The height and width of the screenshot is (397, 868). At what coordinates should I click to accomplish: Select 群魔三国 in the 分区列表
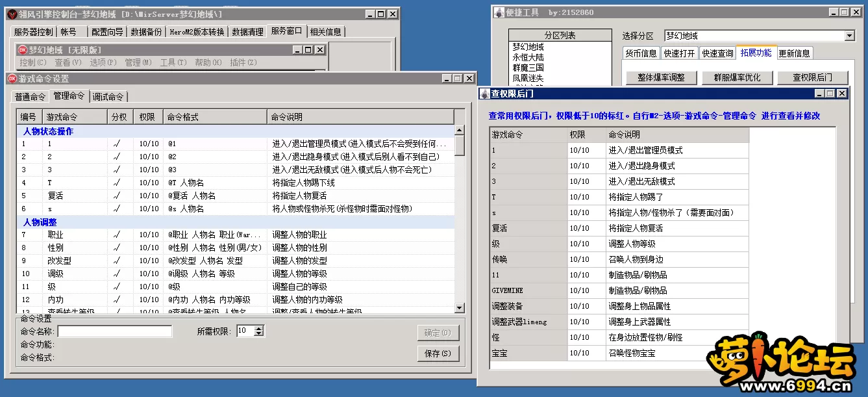point(528,68)
